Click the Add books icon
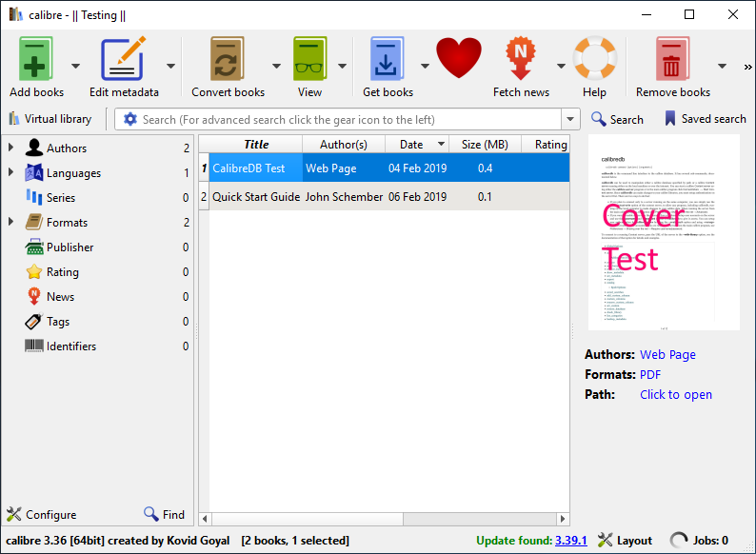The image size is (756, 554). pos(35,59)
